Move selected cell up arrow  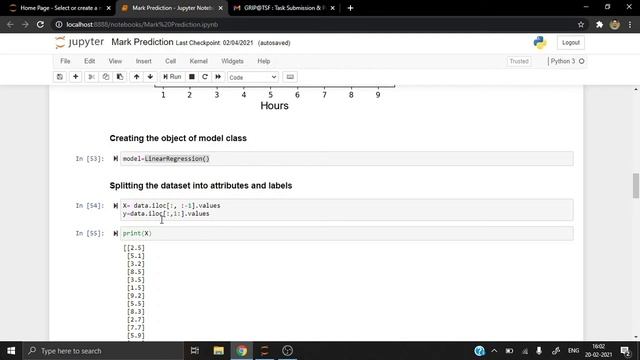(x=136, y=77)
